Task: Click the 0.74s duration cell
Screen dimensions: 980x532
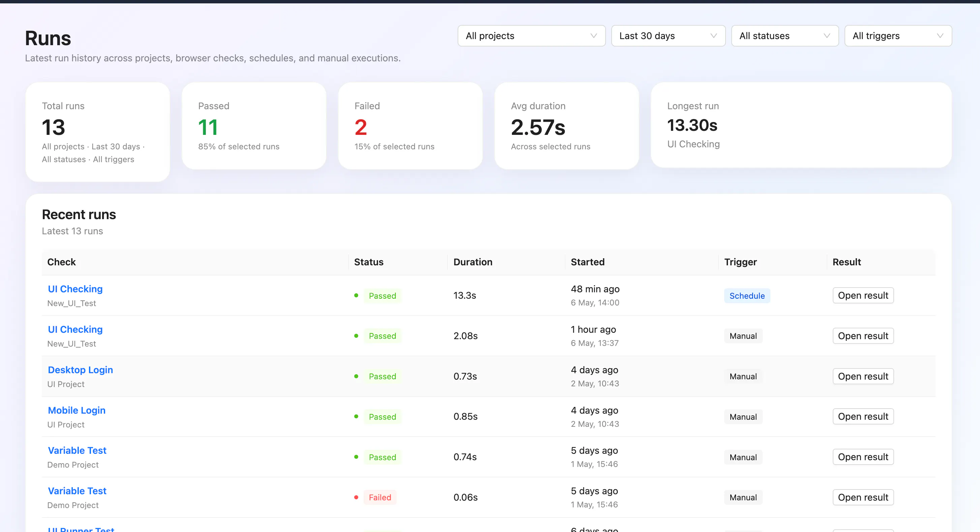Action: 465,457
